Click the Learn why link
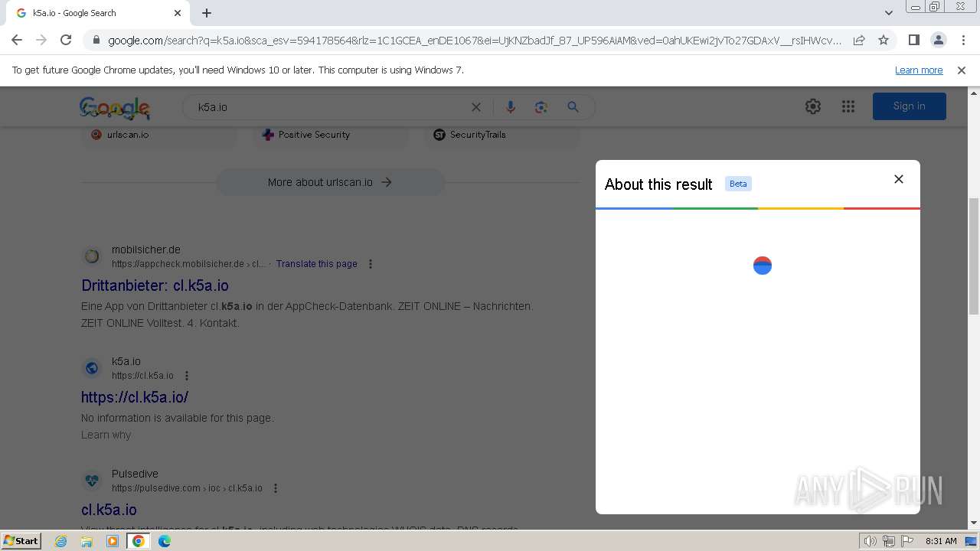The image size is (980, 551). (106, 435)
